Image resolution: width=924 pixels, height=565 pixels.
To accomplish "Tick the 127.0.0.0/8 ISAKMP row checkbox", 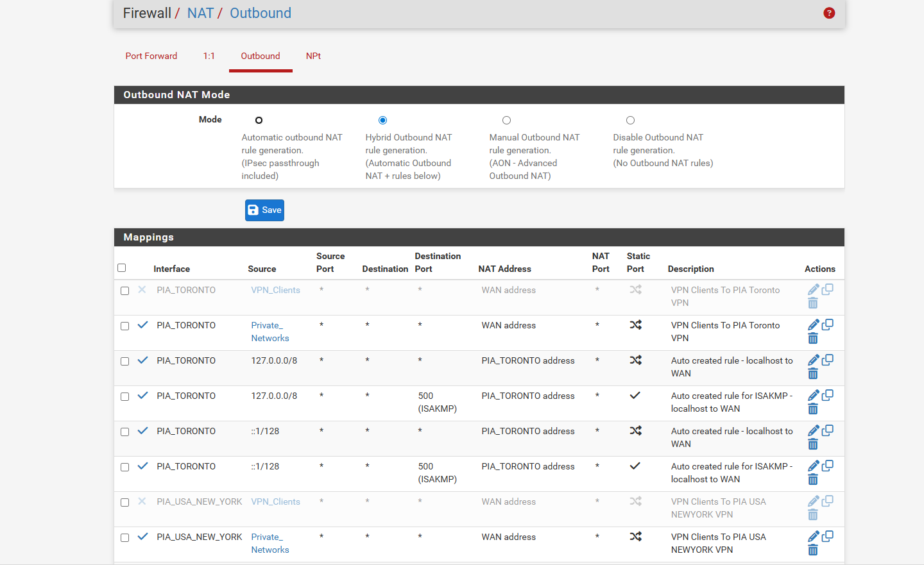I will coord(125,397).
